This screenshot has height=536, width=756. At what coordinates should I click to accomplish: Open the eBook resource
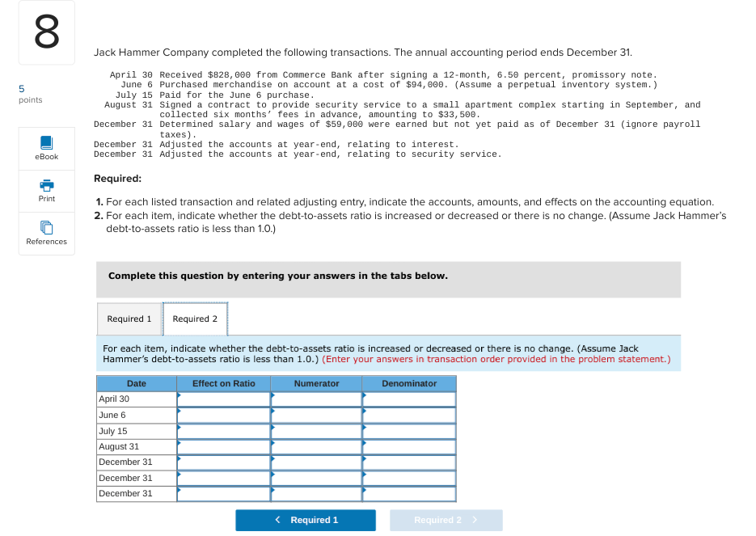pos(47,149)
